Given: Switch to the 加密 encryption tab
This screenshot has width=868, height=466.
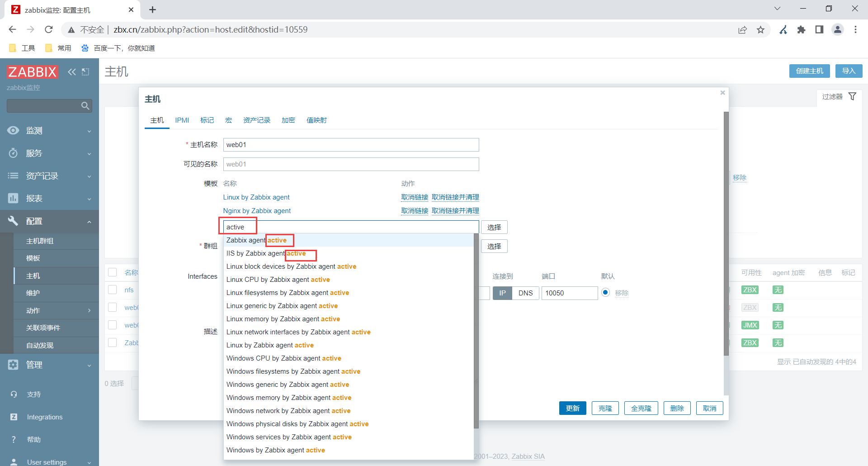Looking at the screenshot, I should click(x=288, y=120).
